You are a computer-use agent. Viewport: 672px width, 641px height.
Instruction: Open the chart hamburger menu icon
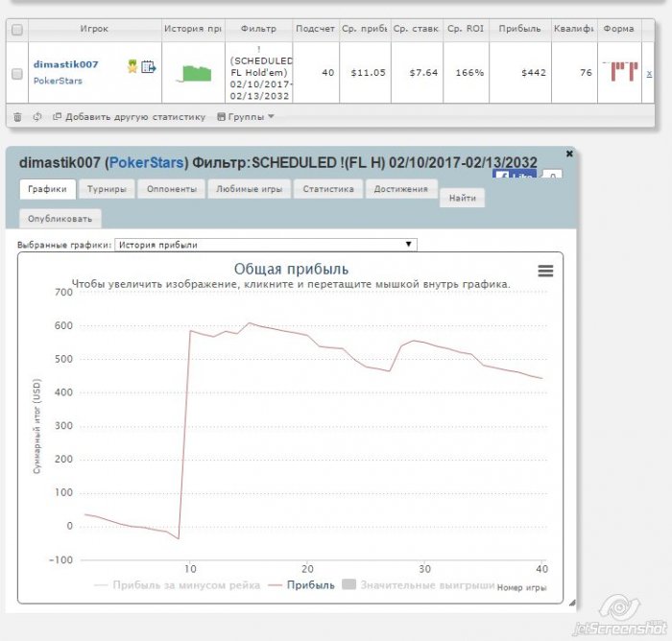[x=545, y=271]
